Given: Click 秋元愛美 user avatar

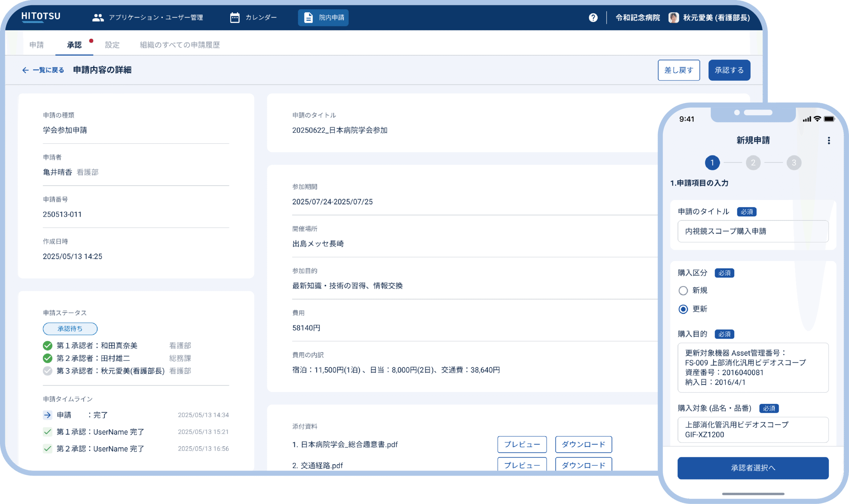Looking at the screenshot, I should tap(673, 18).
